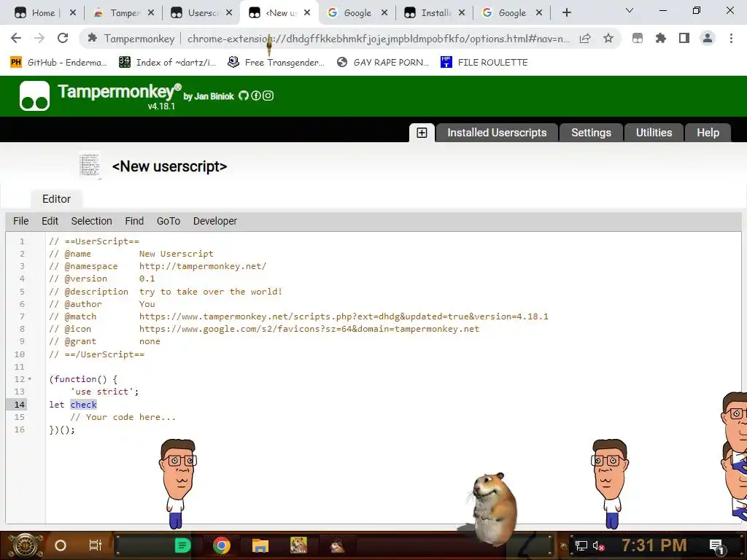Open the green notes app on taskbar
This screenshot has width=747, height=560.
point(182,545)
